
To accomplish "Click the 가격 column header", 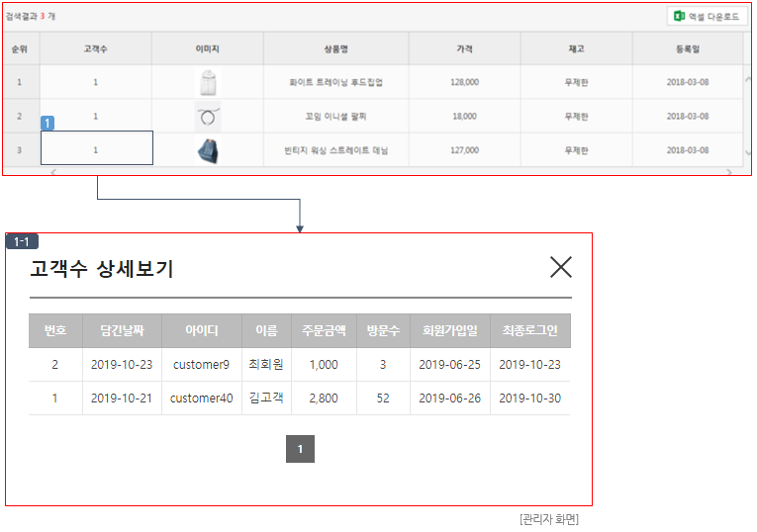I will [x=464, y=49].
